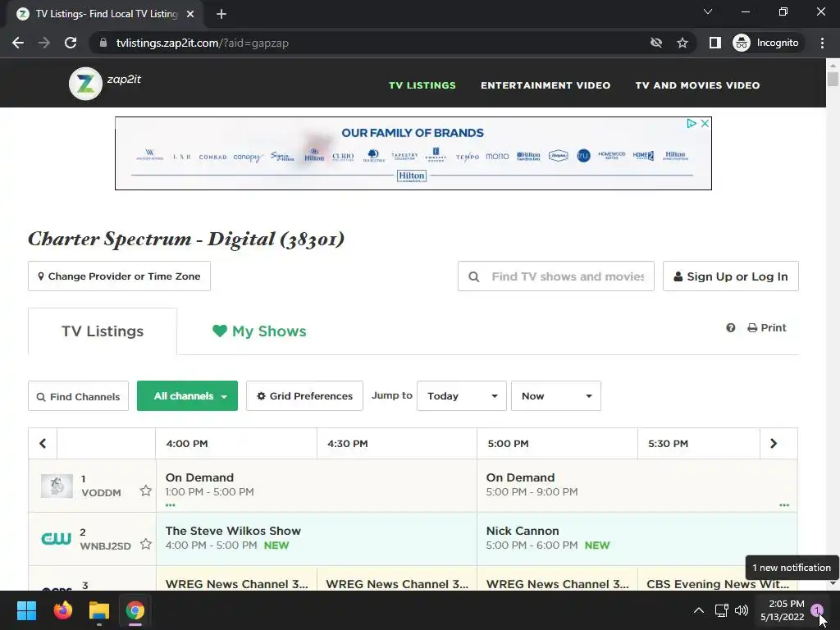Click the 4:30 PM time header

point(397,444)
